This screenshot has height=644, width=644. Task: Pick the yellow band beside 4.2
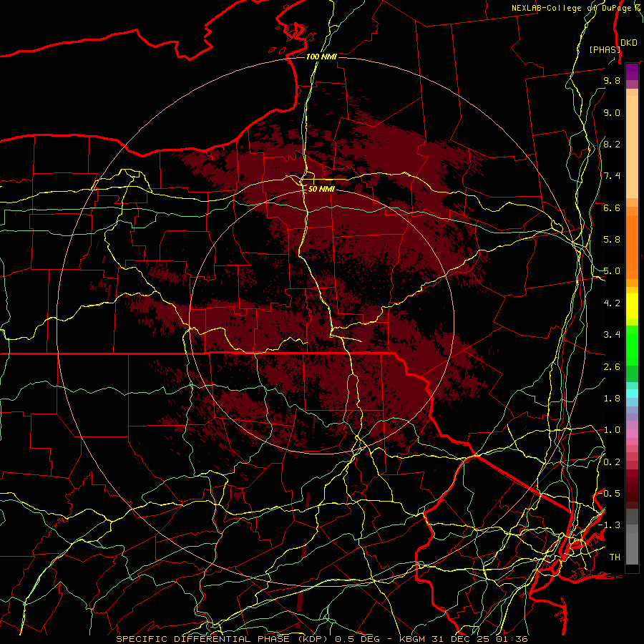tap(632, 306)
